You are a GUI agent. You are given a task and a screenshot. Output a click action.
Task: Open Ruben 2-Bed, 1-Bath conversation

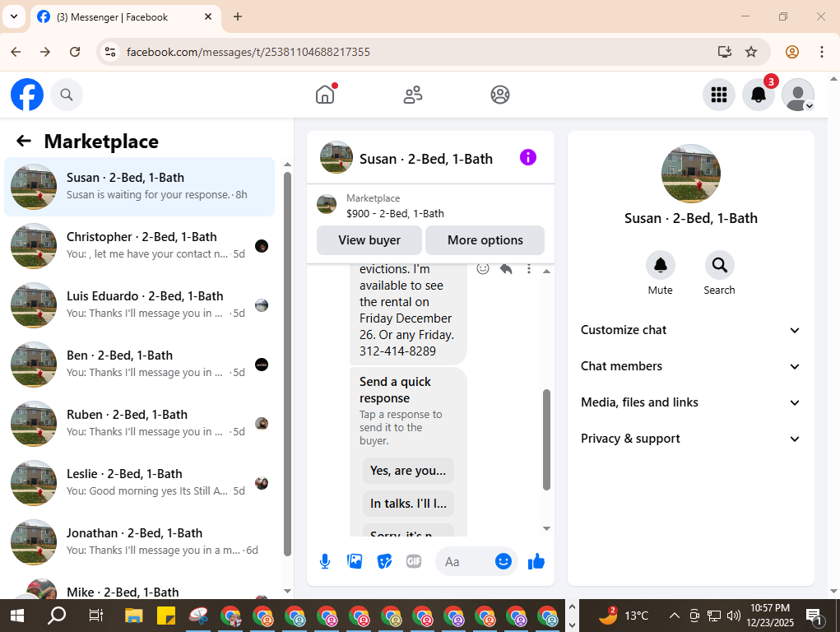[139, 424]
